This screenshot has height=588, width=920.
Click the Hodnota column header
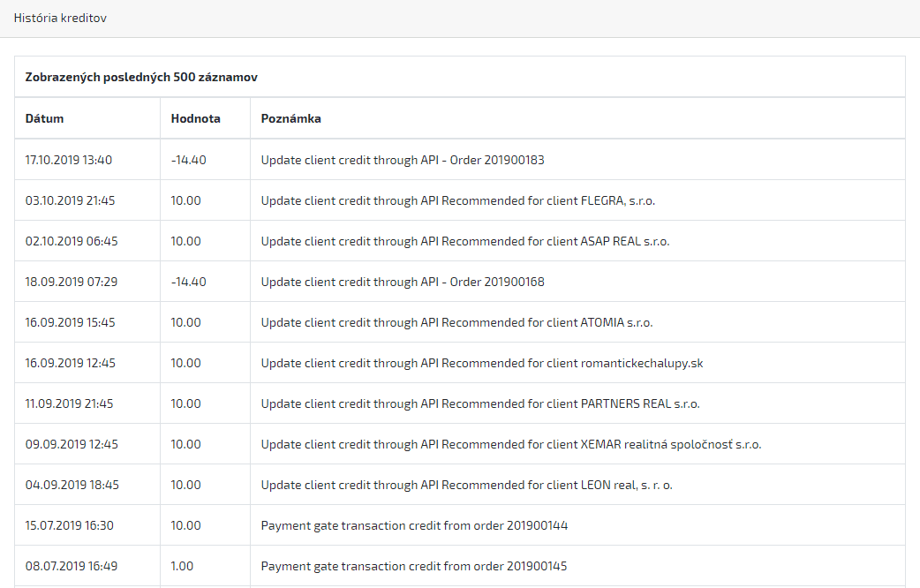(x=195, y=118)
